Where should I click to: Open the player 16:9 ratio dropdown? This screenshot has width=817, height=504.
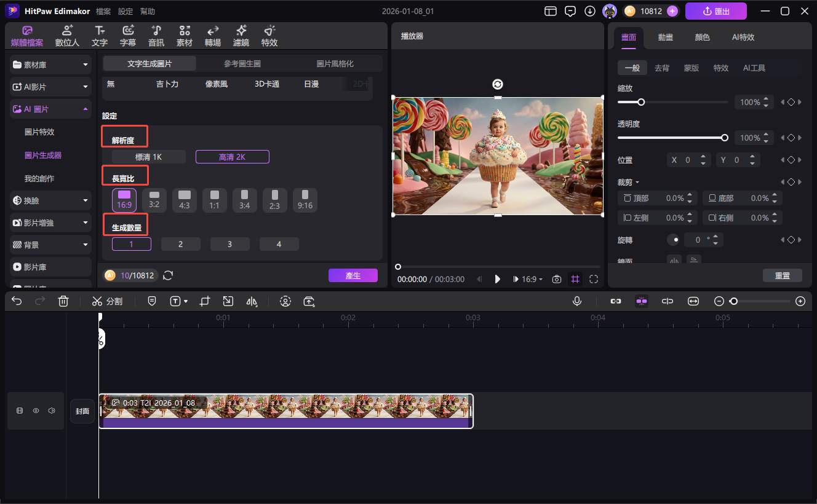coord(528,279)
